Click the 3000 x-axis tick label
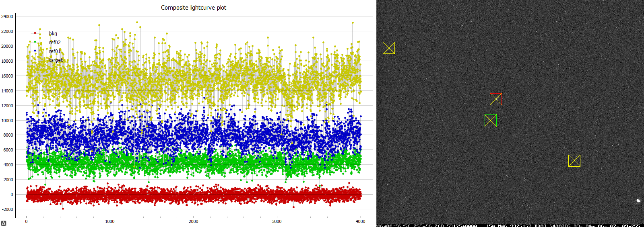This screenshot has height=227, width=644. (277, 221)
